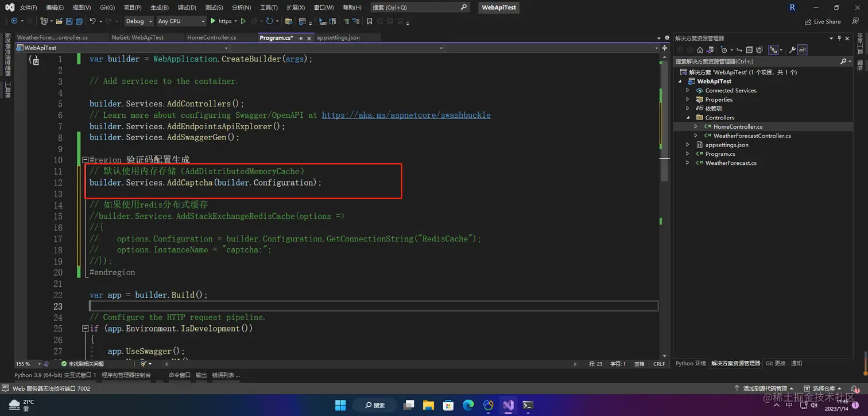The height and width of the screenshot is (416, 868).
Task: Open pending changes filter clock icon in Solution Explorer
Action: click(x=724, y=50)
